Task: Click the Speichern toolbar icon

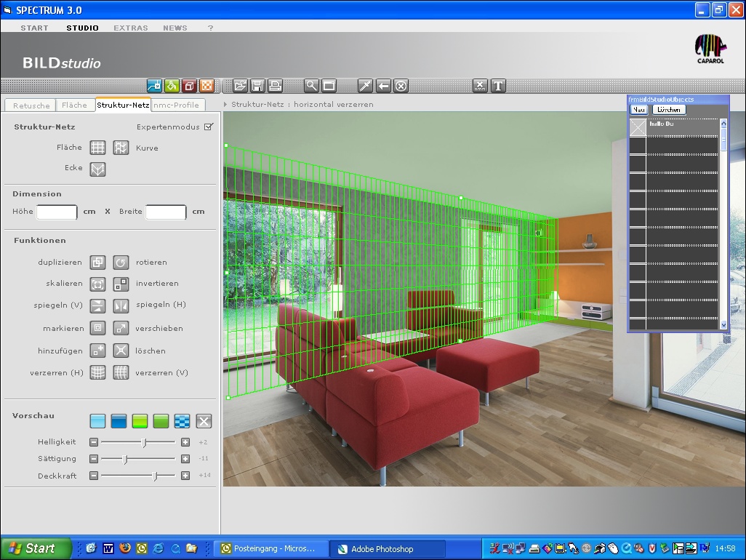Action: (257, 85)
